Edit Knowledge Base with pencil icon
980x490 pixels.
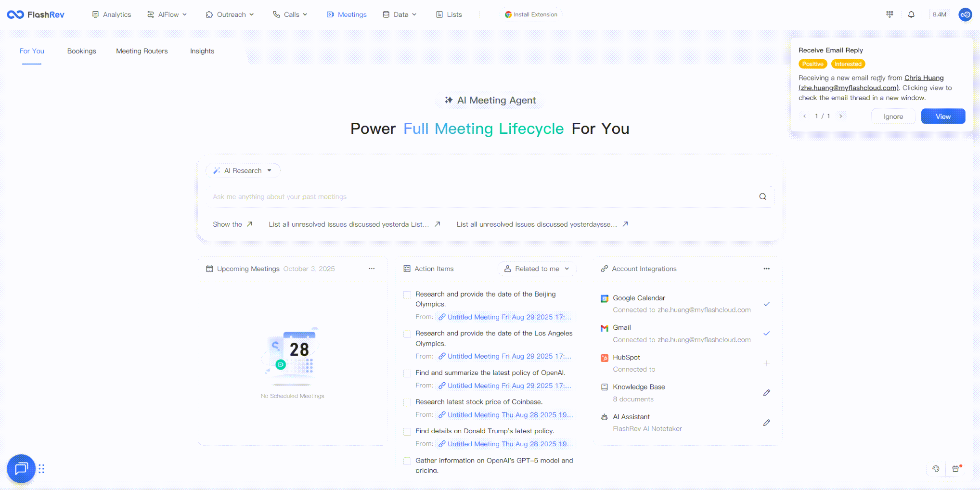766,393
